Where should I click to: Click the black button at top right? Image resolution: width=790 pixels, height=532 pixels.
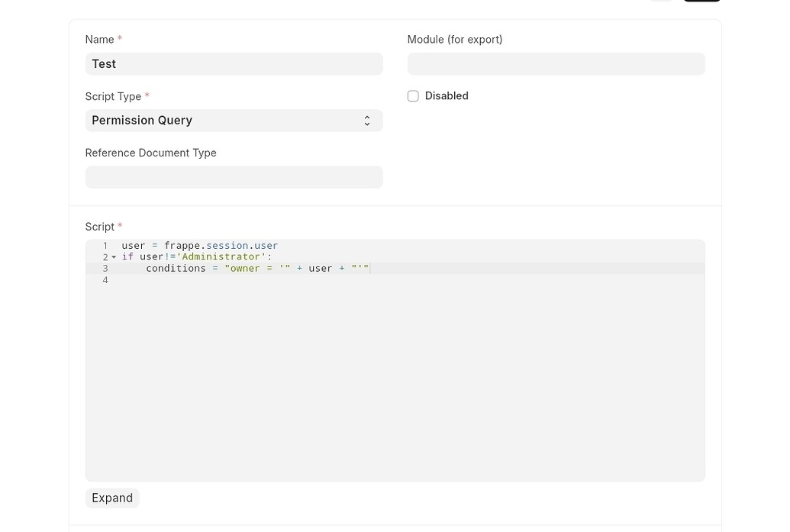click(701, 2)
